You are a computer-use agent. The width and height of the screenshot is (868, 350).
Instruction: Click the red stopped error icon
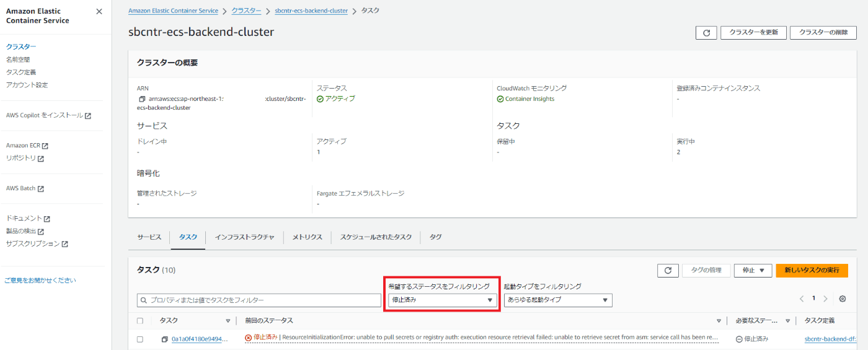(249, 338)
